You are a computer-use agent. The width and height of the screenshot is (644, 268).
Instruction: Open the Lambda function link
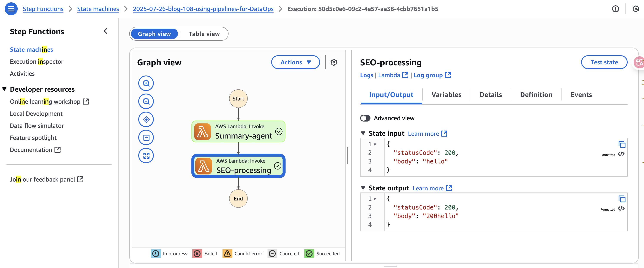[393, 75]
